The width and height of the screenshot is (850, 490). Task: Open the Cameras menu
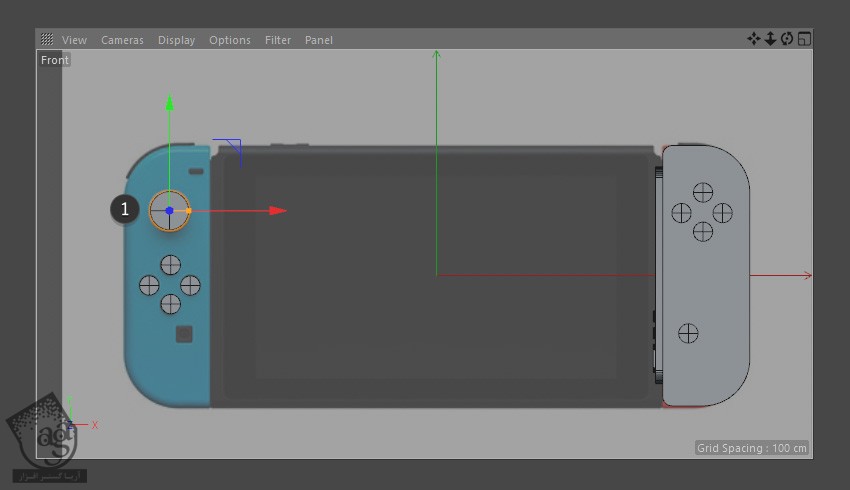[122, 40]
